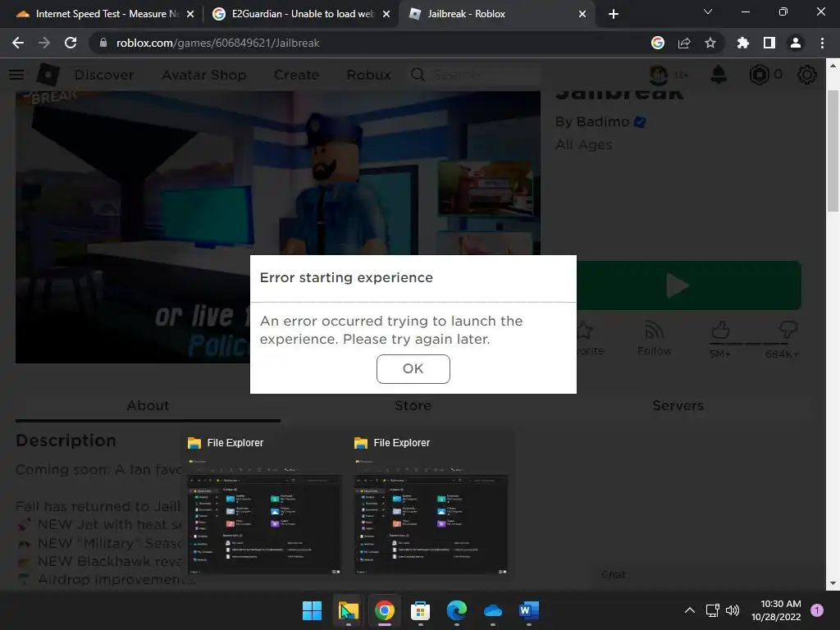Go forward in Chrome
840x630 pixels.
coord(44,43)
